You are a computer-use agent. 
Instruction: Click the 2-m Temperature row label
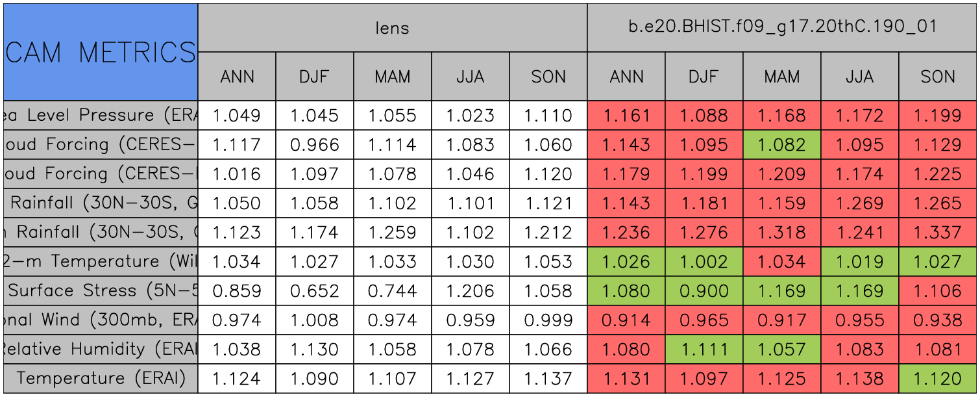[x=101, y=261]
